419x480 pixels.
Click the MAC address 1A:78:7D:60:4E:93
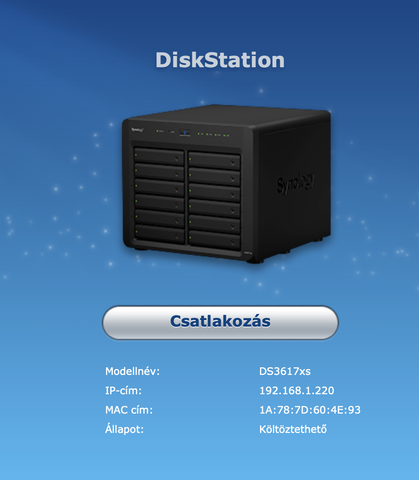pos(310,410)
